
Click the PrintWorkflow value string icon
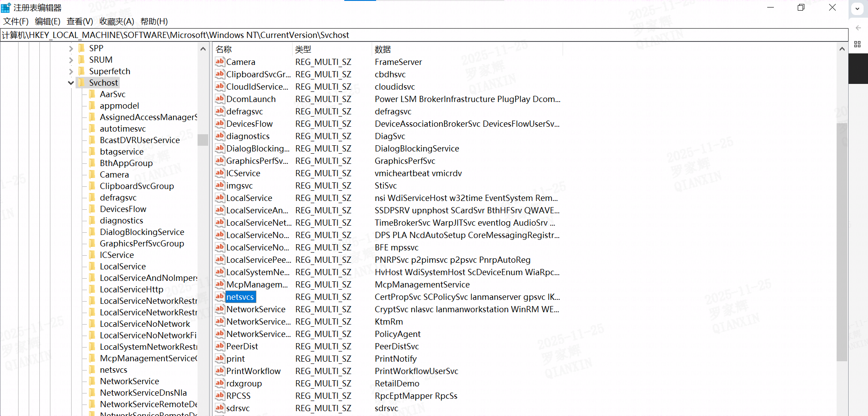(x=220, y=371)
